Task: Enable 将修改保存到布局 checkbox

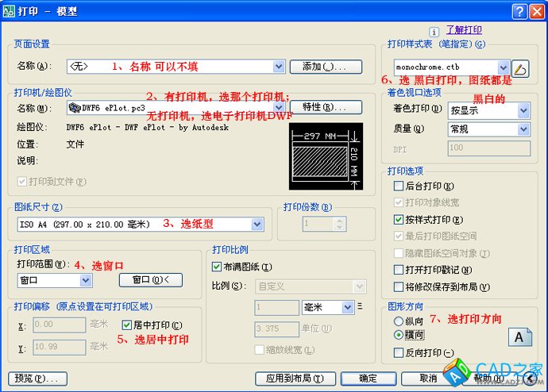Action: tap(399, 287)
